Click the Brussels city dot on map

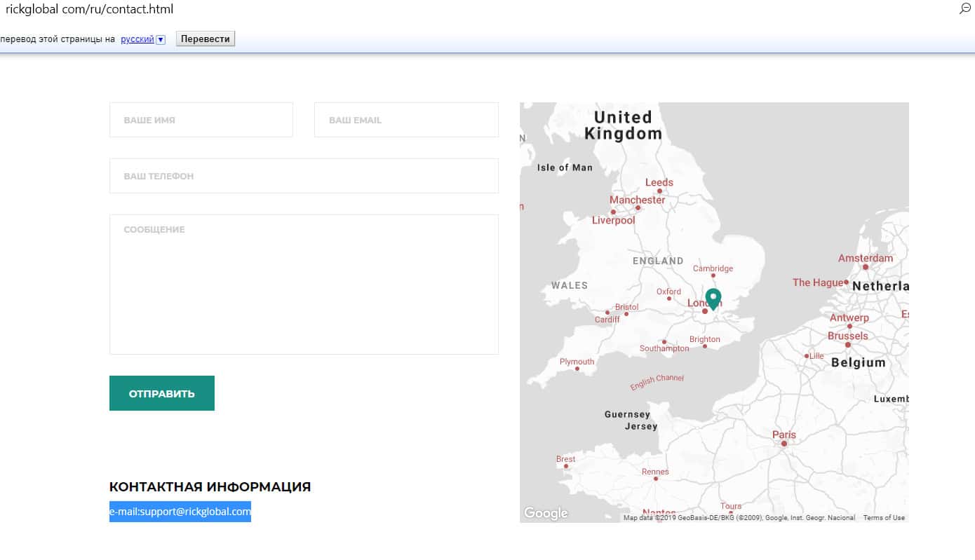847,345
